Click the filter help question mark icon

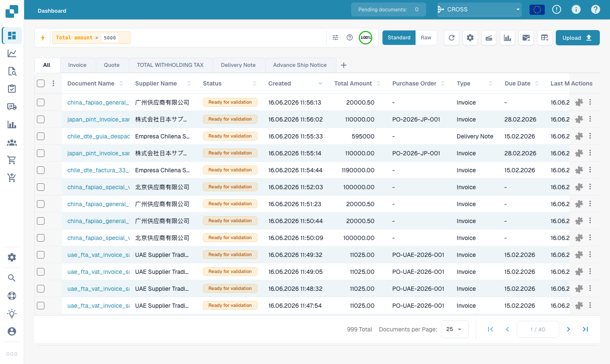350,38
